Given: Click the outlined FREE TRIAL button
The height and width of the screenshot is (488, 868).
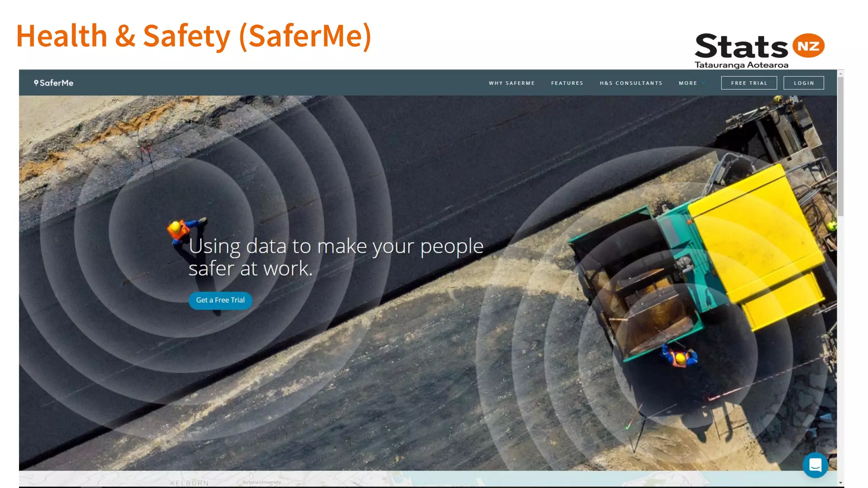Looking at the screenshot, I should [x=749, y=83].
